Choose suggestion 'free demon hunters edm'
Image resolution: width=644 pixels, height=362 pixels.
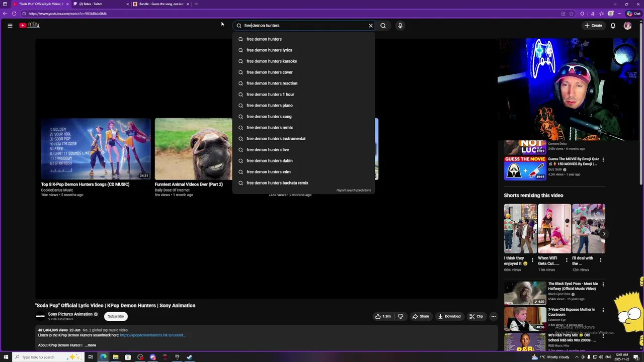coord(304,172)
